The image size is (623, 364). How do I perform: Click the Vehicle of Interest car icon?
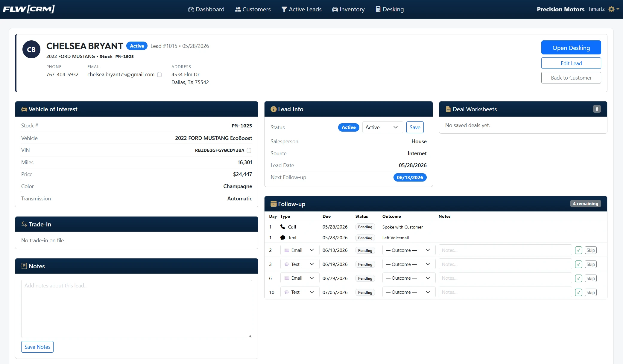point(24,109)
